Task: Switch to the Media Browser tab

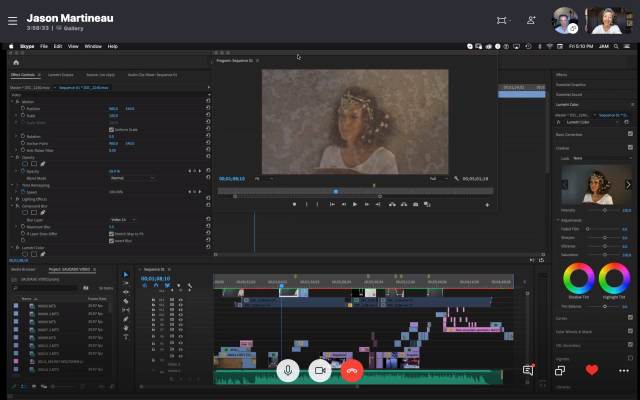Action: (22, 269)
